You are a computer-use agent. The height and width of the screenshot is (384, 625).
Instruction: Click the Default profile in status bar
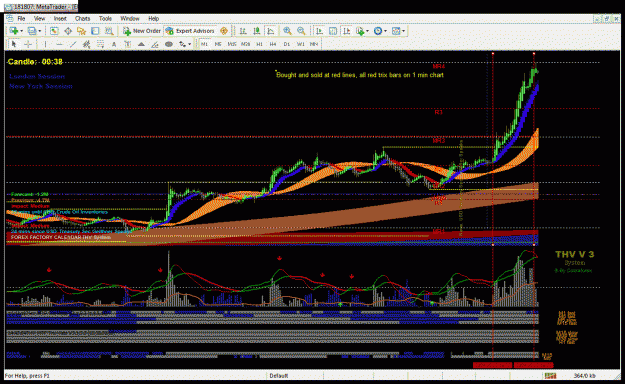coord(279,376)
